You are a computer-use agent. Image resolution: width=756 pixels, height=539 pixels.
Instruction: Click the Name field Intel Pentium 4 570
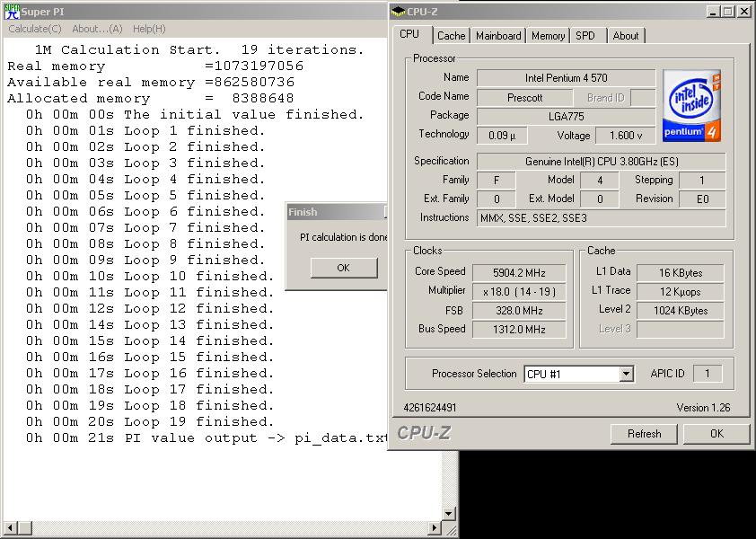566,78
